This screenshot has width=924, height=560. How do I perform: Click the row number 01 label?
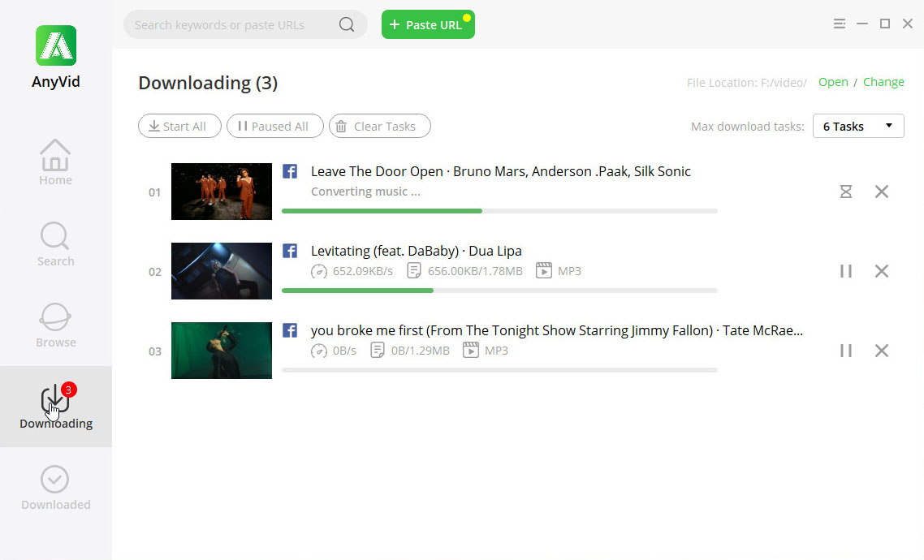pyautogui.click(x=154, y=192)
